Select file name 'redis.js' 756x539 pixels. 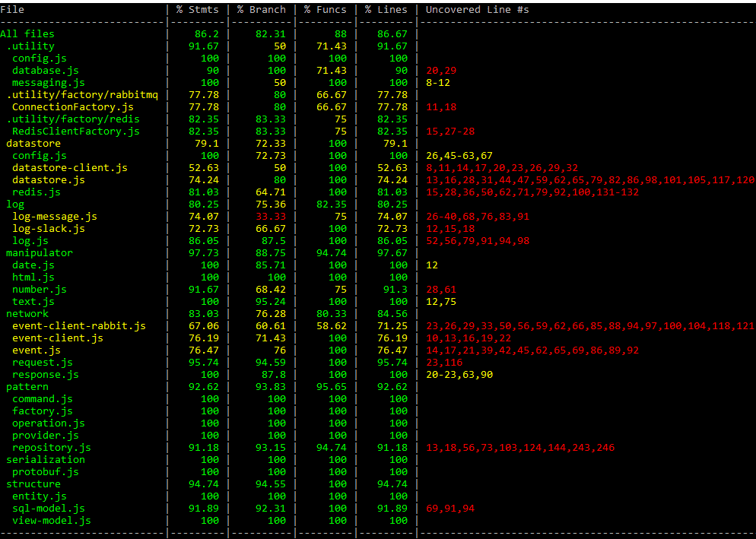coord(37,192)
